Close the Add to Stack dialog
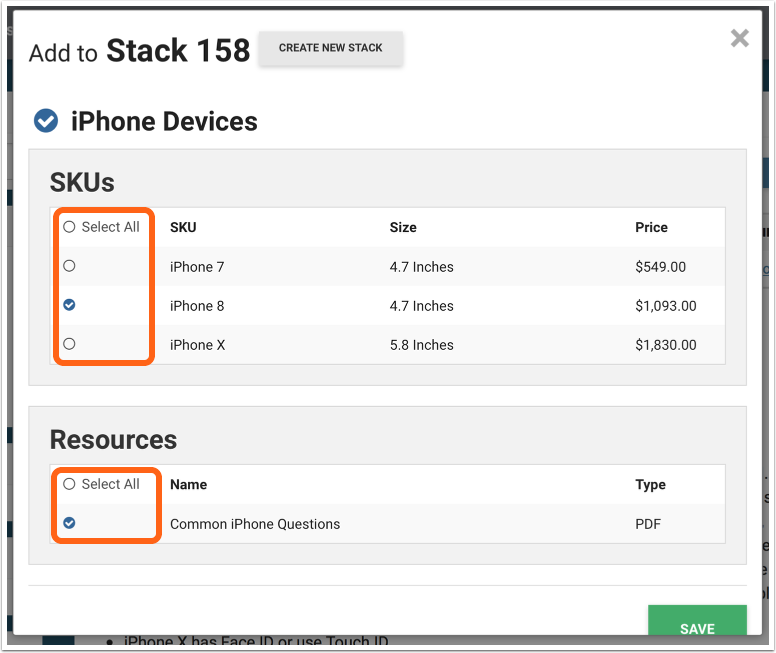The width and height of the screenshot is (776, 653). coord(739,38)
